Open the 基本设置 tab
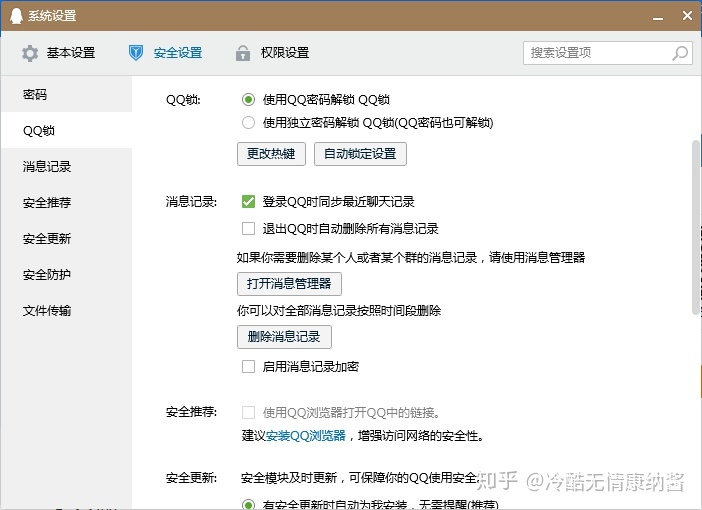The image size is (702, 510). (x=58, y=53)
